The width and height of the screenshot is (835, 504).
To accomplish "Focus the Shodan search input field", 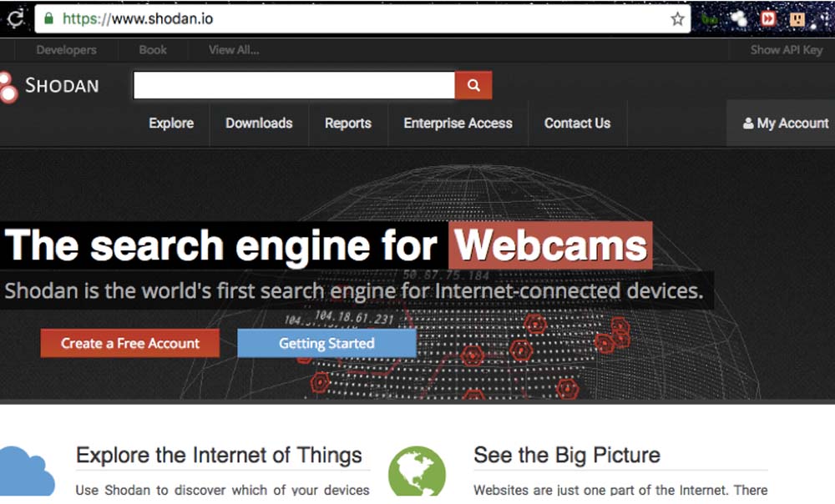I will [295, 85].
